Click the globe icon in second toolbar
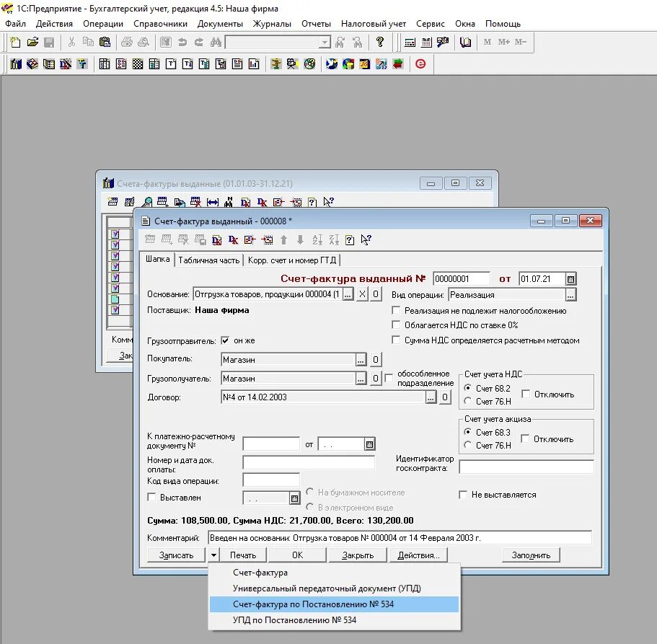 (x=332, y=63)
